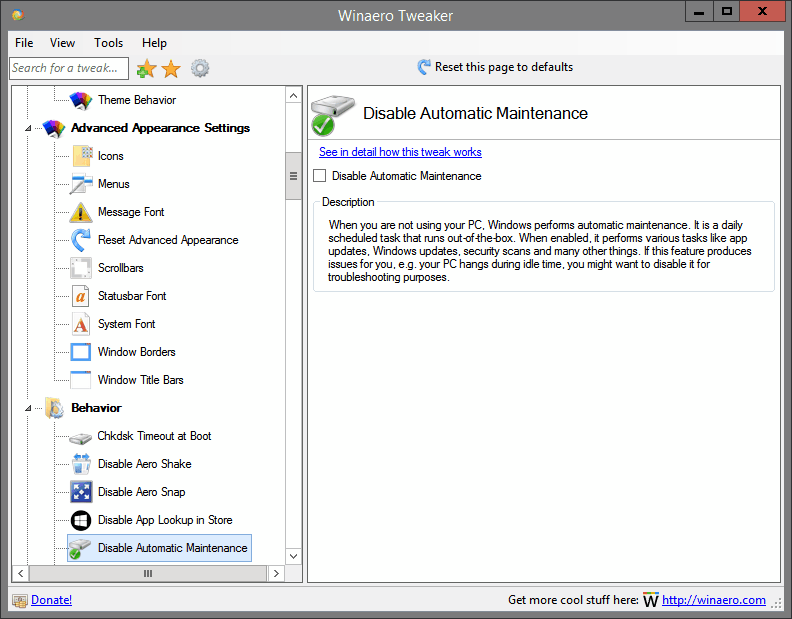
Task: Open the File menu
Action: pyautogui.click(x=24, y=43)
